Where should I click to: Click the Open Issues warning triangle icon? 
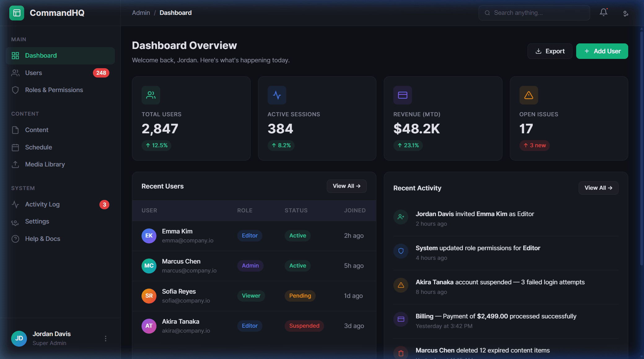coord(528,95)
